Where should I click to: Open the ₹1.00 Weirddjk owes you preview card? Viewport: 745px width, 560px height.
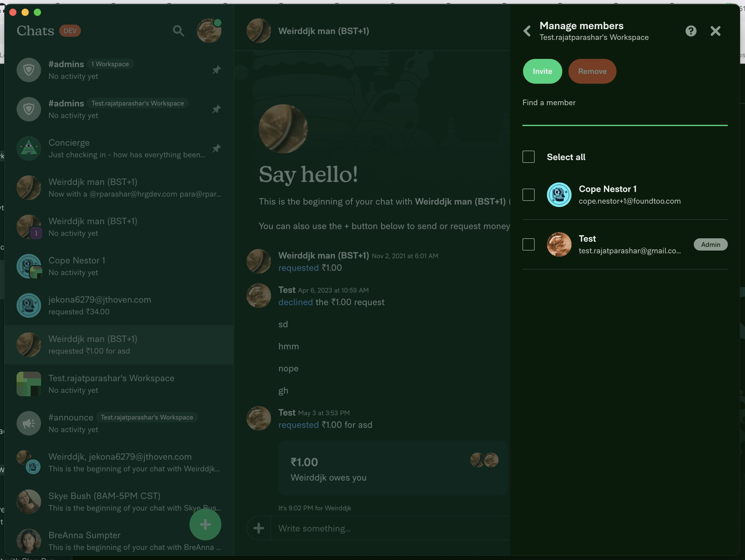393,468
